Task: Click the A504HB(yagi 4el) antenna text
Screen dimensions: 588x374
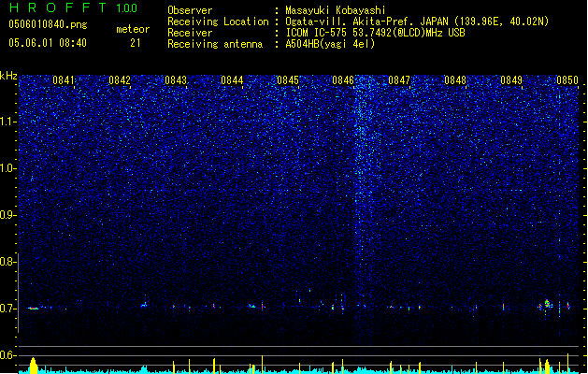Action: pyautogui.click(x=330, y=44)
